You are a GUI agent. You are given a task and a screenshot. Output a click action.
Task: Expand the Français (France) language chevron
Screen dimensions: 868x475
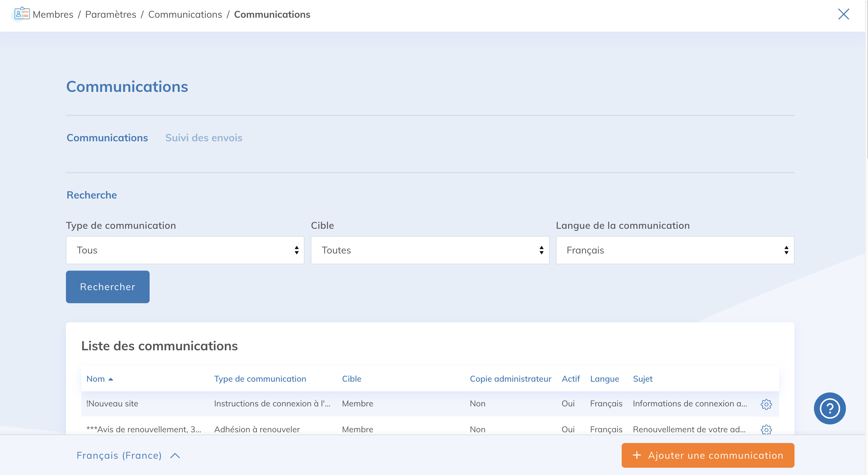175,456
